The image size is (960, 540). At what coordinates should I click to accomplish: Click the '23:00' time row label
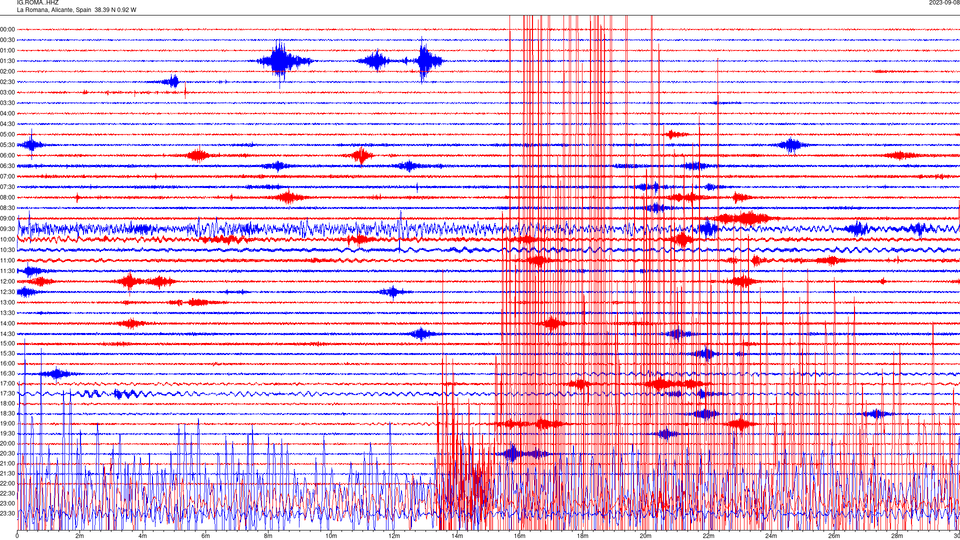8,503
